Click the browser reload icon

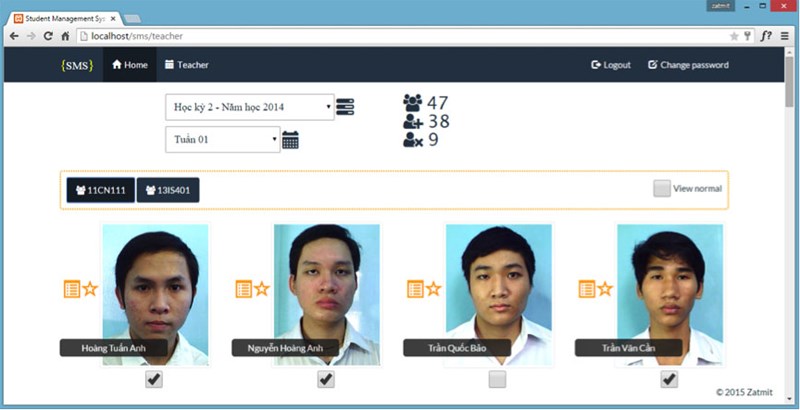click(48, 36)
